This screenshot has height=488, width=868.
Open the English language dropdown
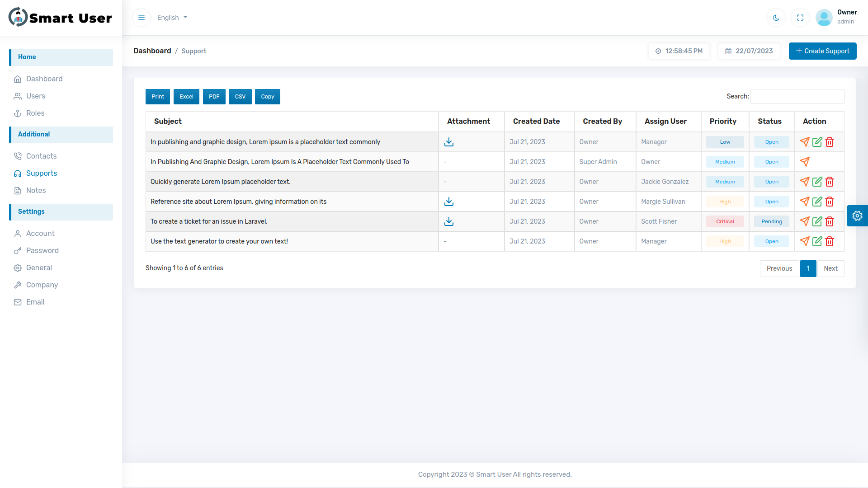172,18
